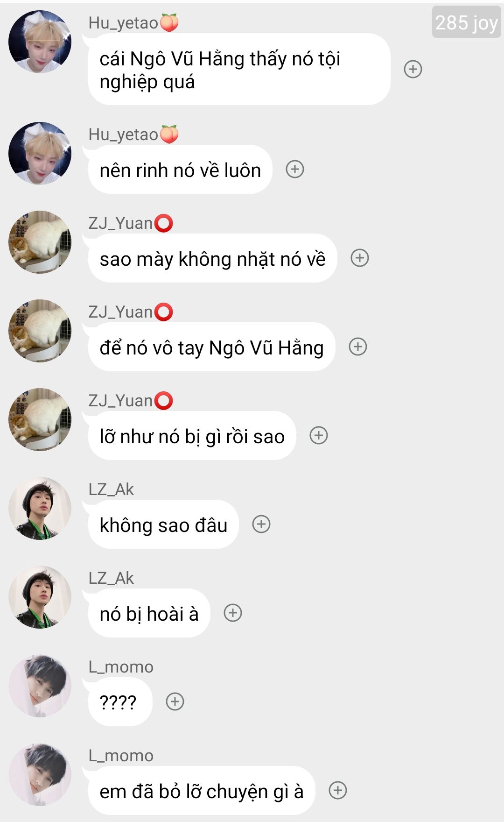Open Hu_yetao's avatar on first message
504x822 pixels.
(40, 42)
